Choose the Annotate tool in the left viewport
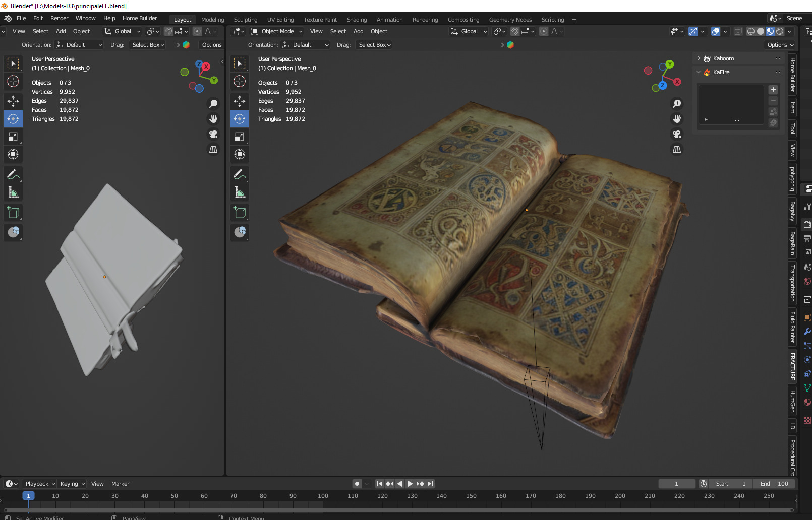Screen dimensions: 812x520 13,175
